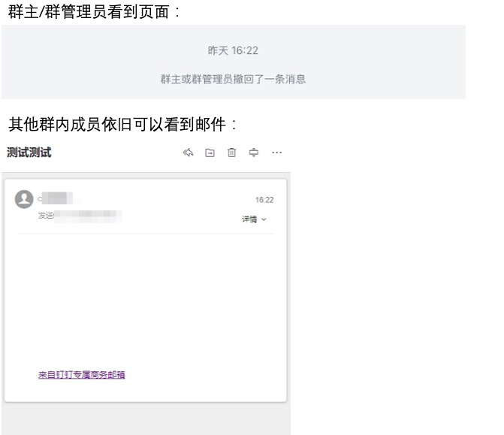Click the sender avatar icon
Screen dimensions: 504x435
[24, 199]
